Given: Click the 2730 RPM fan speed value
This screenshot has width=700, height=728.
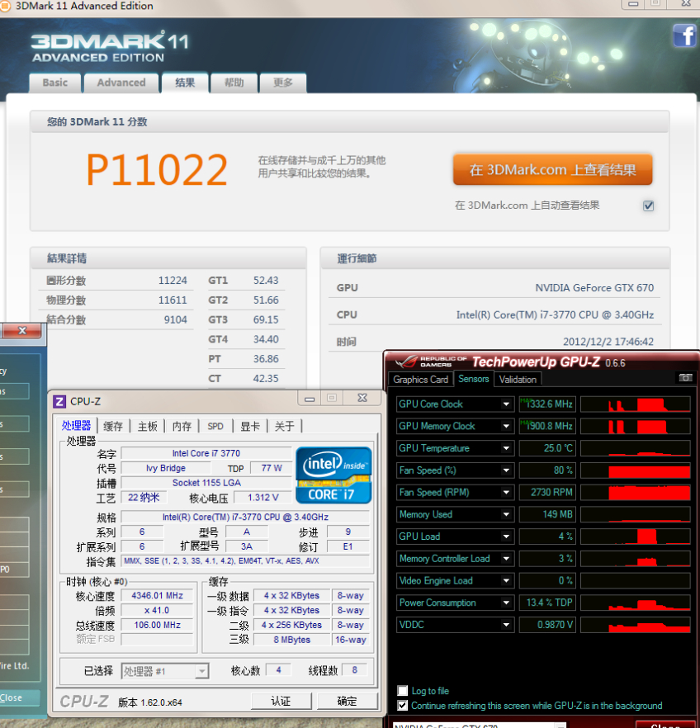Looking at the screenshot, I should tap(548, 492).
